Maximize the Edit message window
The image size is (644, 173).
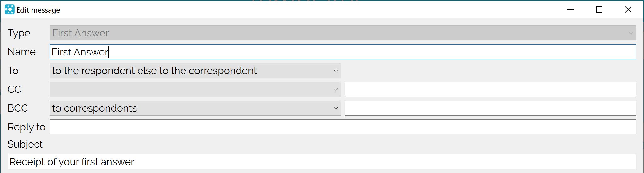click(x=599, y=10)
